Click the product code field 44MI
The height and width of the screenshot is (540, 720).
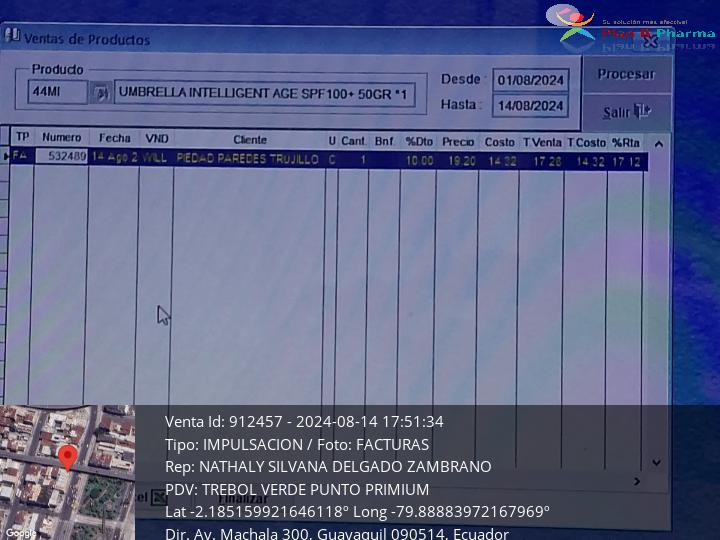(x=57, y=92)
